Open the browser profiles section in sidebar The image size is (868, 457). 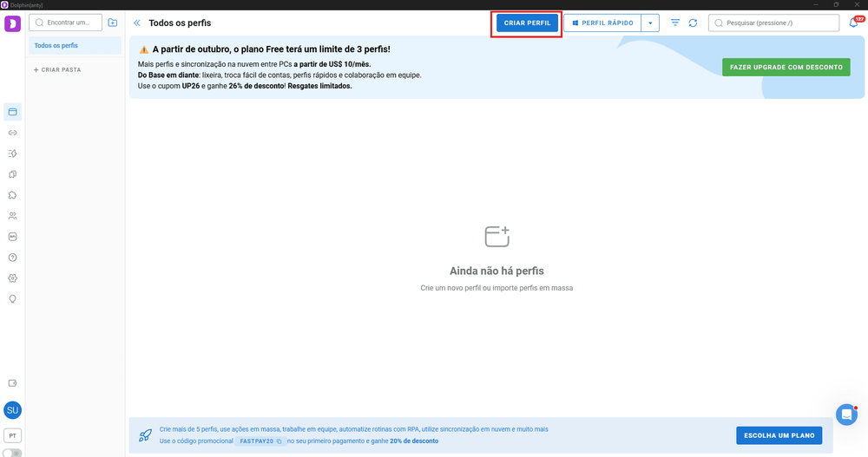click(13, 112)
